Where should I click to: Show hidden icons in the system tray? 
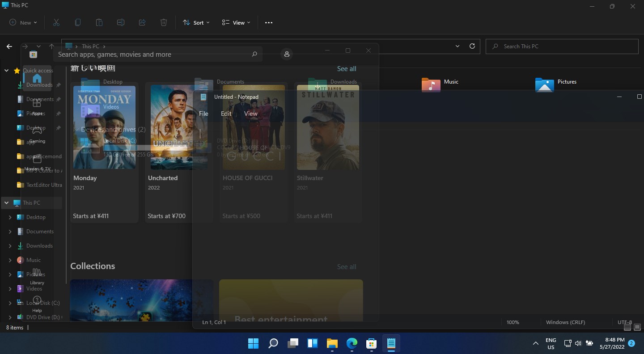click(x=535, y=343)
